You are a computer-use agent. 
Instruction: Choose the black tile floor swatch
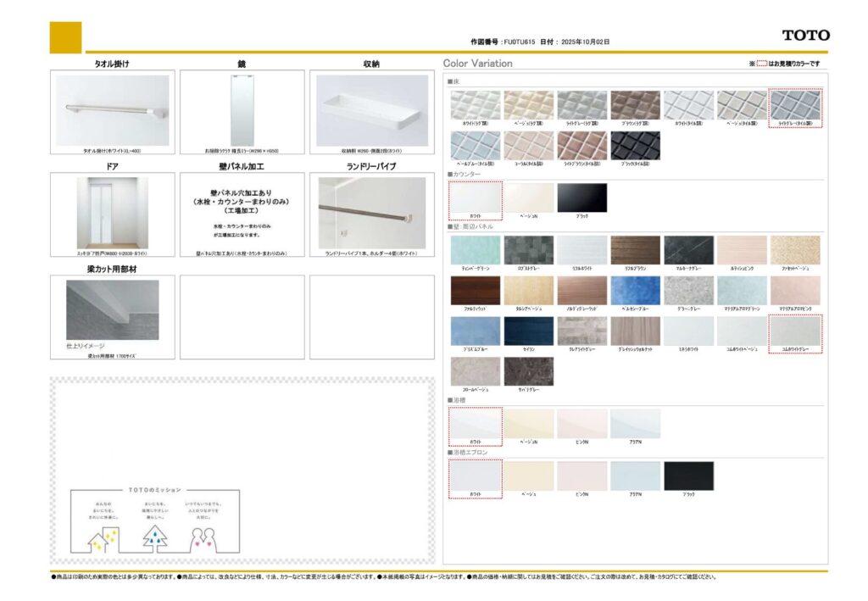635,145
